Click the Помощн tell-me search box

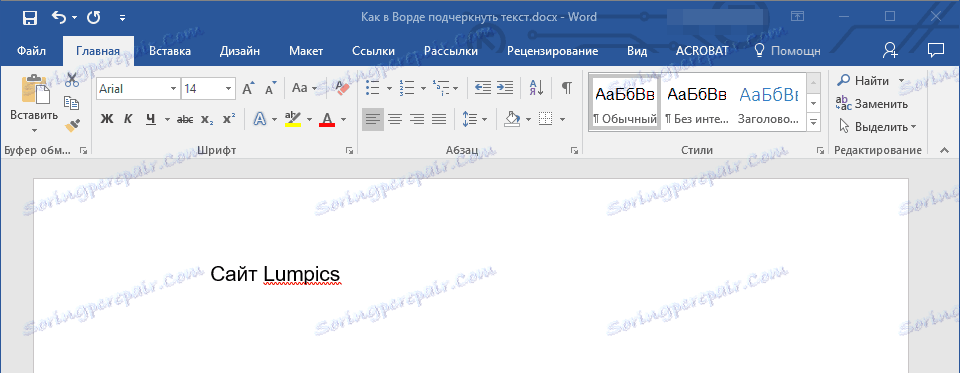coord(787,51)
